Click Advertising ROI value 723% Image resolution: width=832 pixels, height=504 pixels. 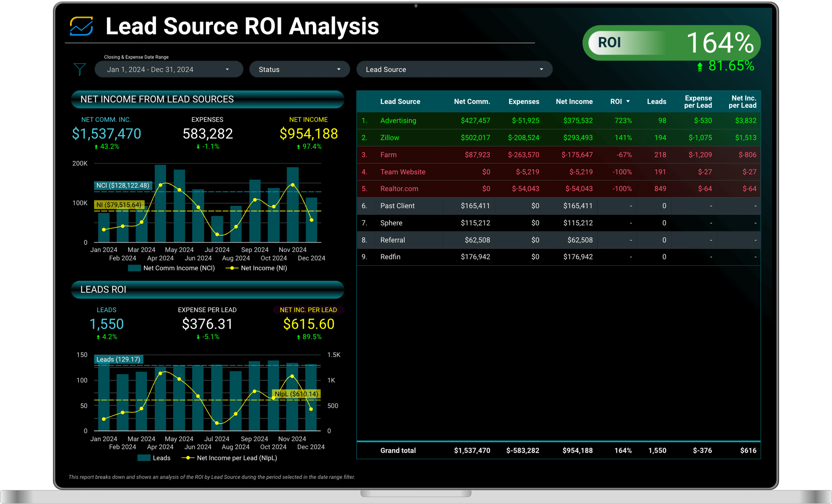(x=623, y=120)
